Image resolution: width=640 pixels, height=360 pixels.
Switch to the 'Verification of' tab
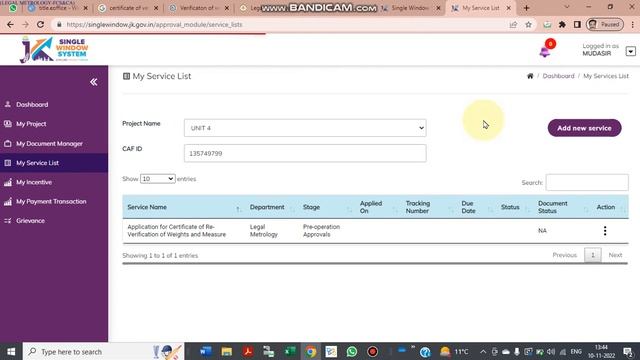199,8
